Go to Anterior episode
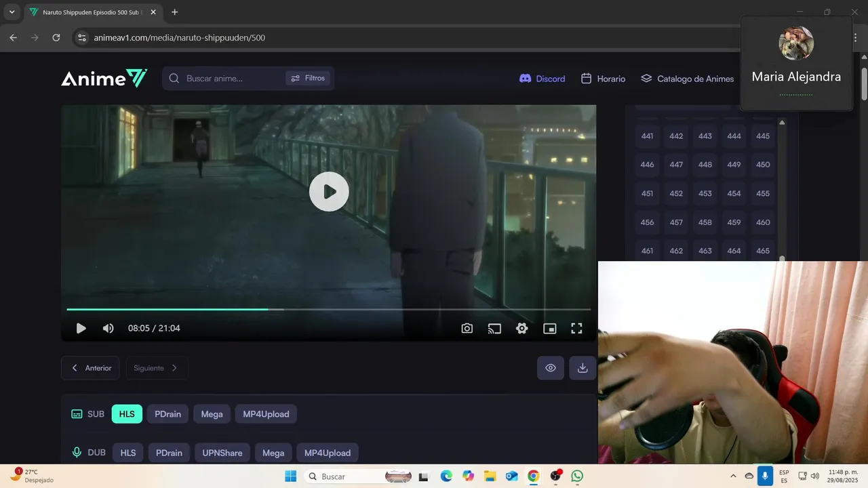 click(x=90, y=368)
